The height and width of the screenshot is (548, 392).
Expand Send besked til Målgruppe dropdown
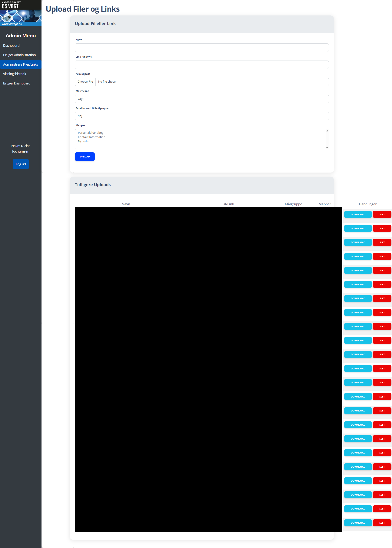pos(201,116)
